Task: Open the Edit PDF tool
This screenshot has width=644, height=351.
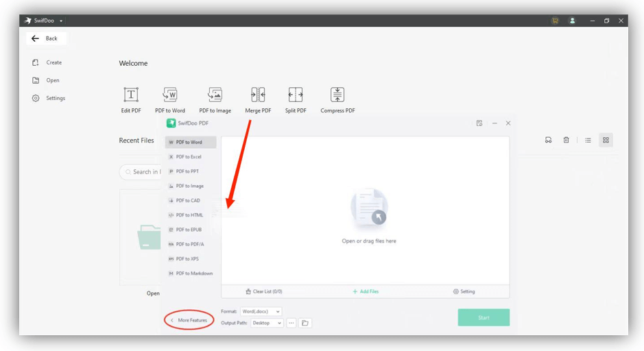Action: (x=131, y=100)
